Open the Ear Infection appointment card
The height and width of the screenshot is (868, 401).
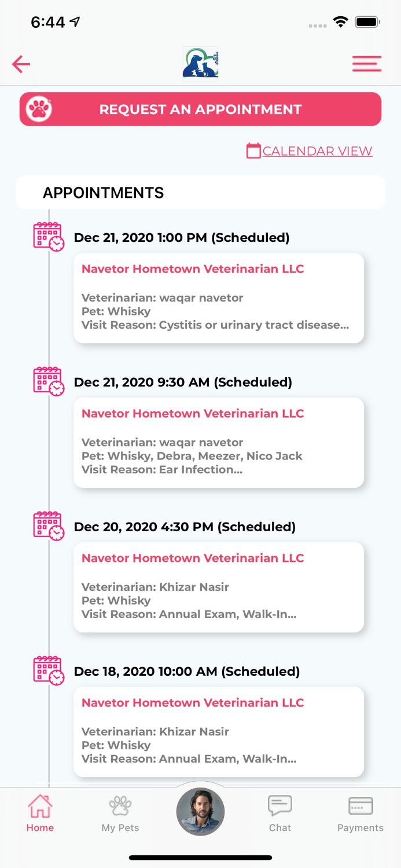(219, 443)
